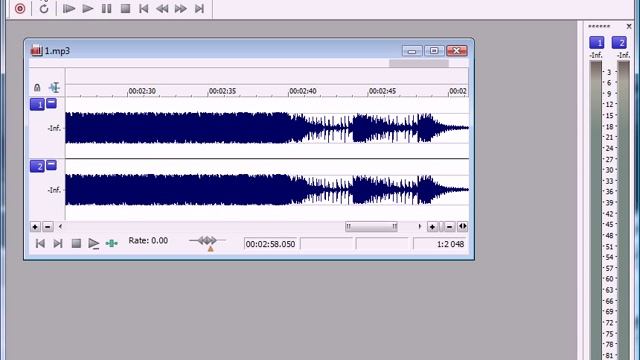Select channel 2 button in data window
This screenshot has height=360, width=640.
click(37, 166)
